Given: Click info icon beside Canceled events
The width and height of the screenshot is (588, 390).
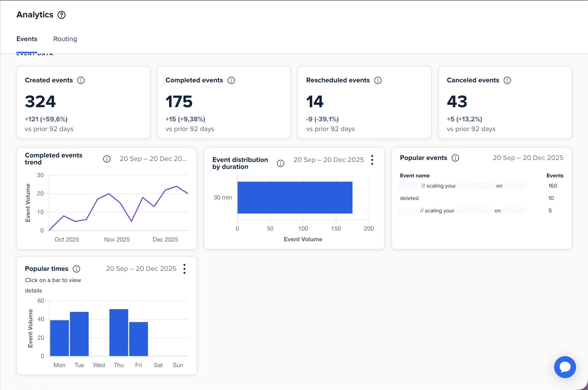Looking at the screenshot, I should (x=507, y=80).
